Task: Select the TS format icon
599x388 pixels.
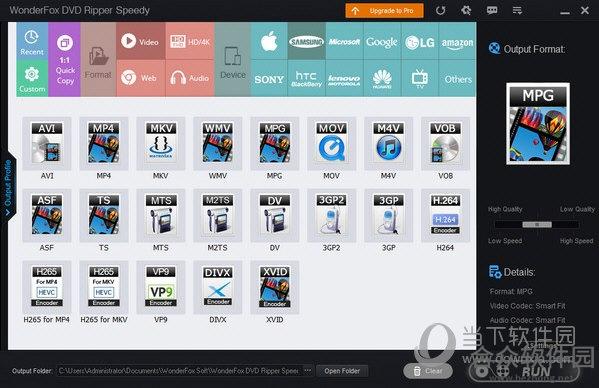Action: click(x=104, y=215)
